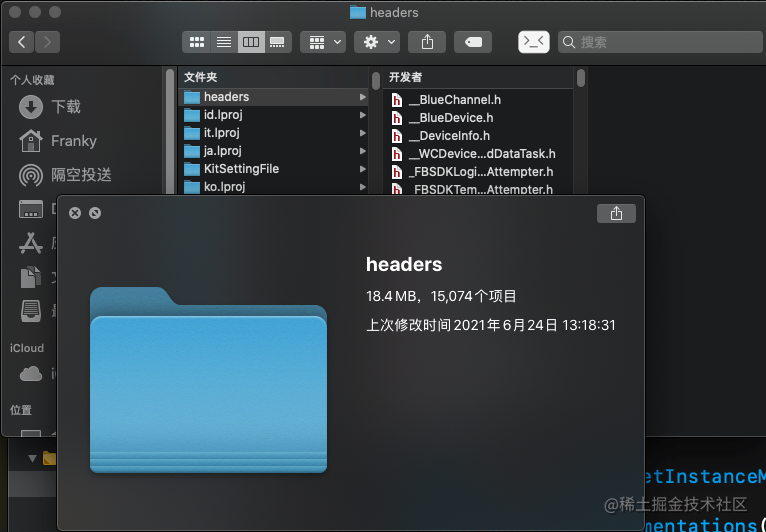
Task: Click the edit tags toolbar button
Action: click(473, 42)
